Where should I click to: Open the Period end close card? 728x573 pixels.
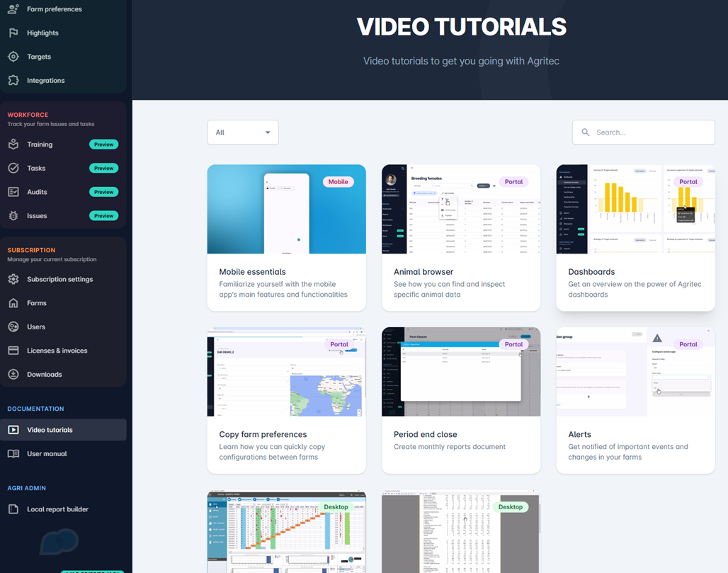click(x=460, y=400)
